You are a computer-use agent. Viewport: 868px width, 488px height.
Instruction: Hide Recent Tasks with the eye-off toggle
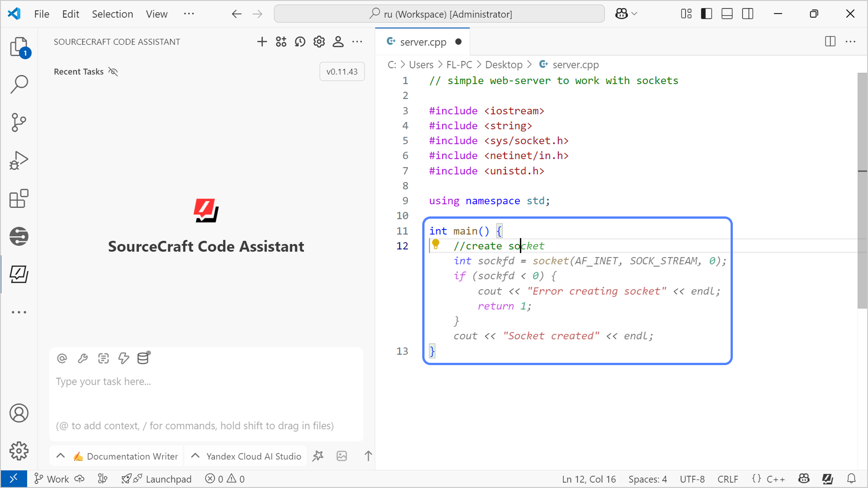(x=113, y=71)
